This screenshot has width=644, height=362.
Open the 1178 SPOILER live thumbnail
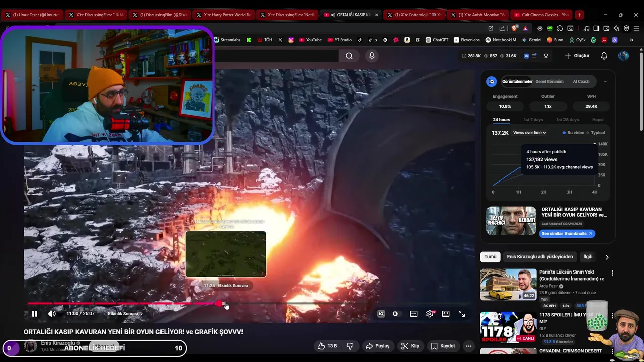coord(508,327)
